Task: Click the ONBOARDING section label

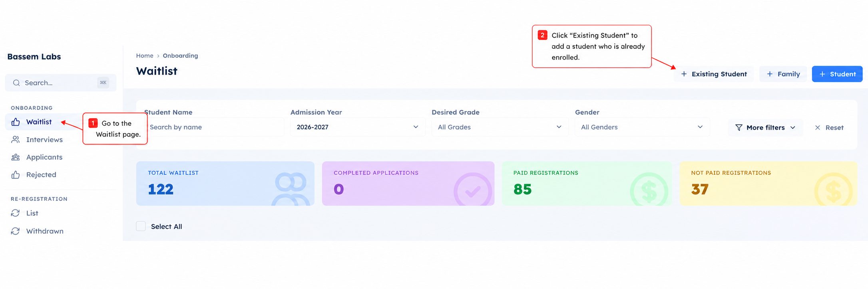Action: 32,108
